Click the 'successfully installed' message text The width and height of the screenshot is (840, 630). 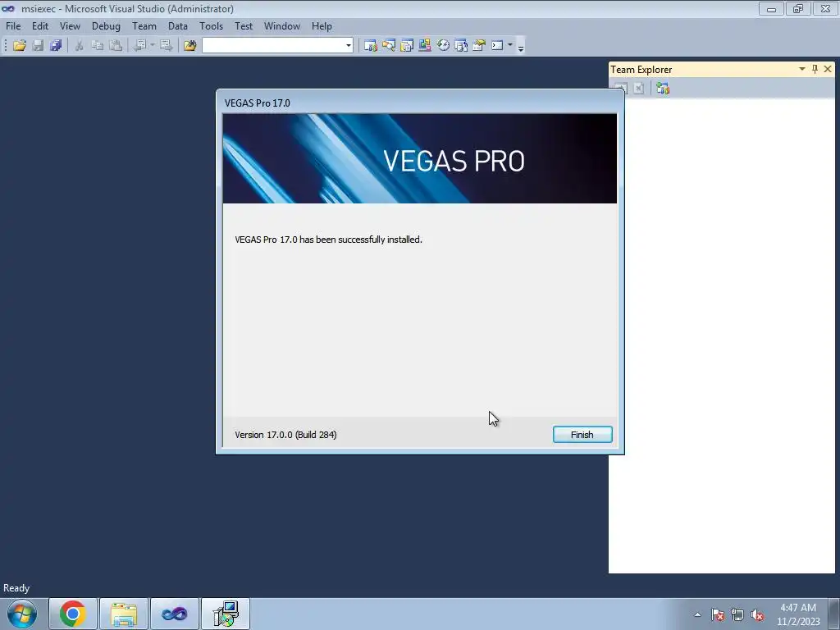(328, 240)
